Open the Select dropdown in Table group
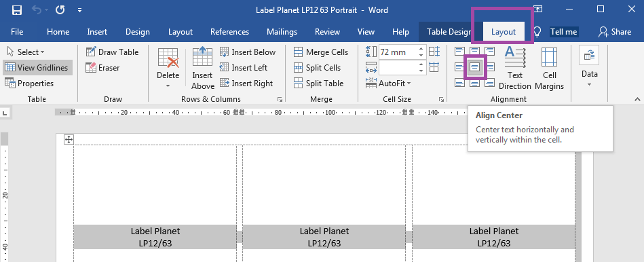Image resolution: width=644 pixels, height=262 pixels. pyautogui.click(x=26, y=52)
